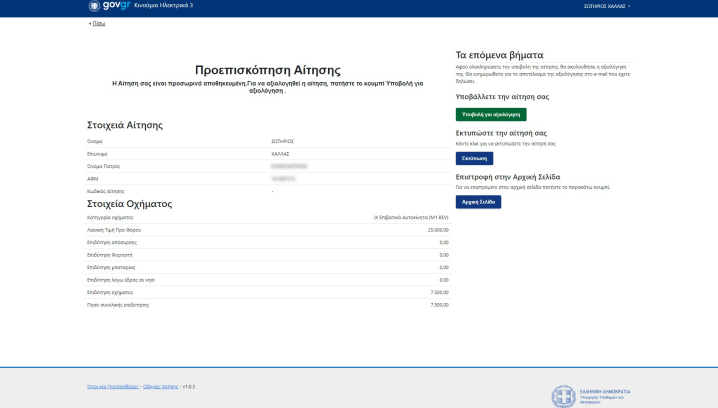Click the Κινούμαι Ηλεκτρικά 3 header title
Image resolution: width=718 pixels, height=408 pixels.
[x=164, y=6]
